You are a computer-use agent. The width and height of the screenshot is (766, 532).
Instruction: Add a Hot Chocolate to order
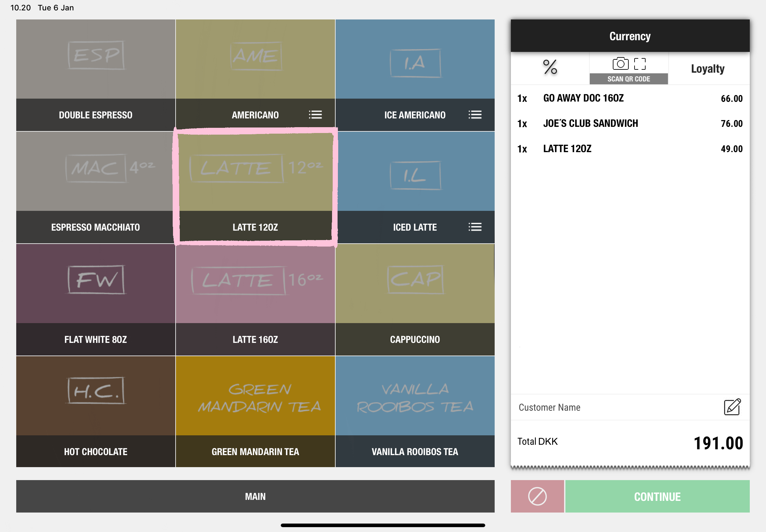click(x=96, y=411)
